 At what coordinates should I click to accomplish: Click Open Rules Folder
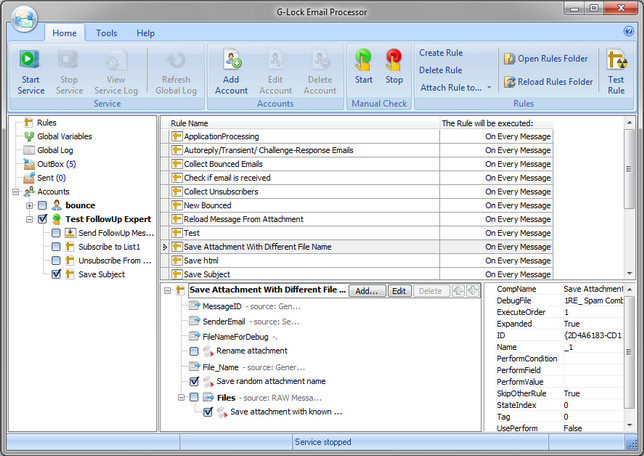point(546,59)
